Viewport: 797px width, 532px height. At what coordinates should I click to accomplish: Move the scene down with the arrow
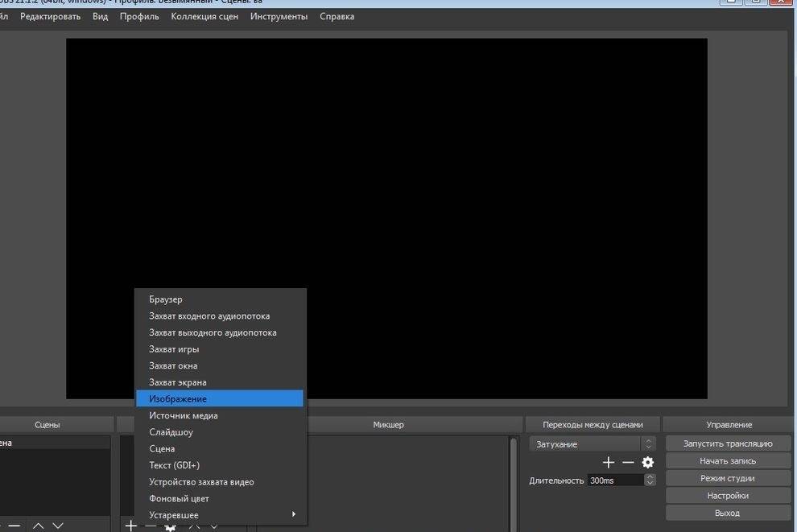click(58, 526)
